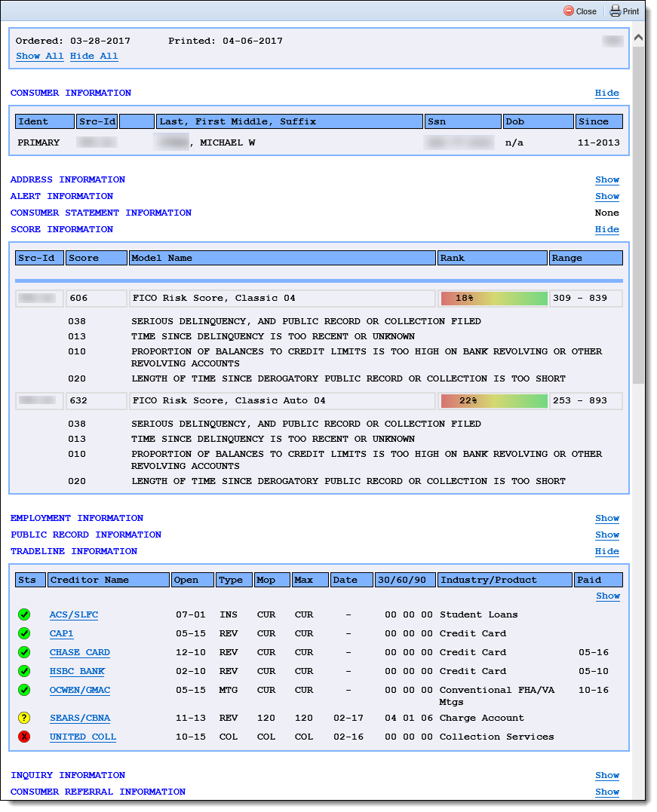The width and height of the screenshot is (657, 812).
Task: Click the paid date '10-16'
Action: tap(594, 691)
